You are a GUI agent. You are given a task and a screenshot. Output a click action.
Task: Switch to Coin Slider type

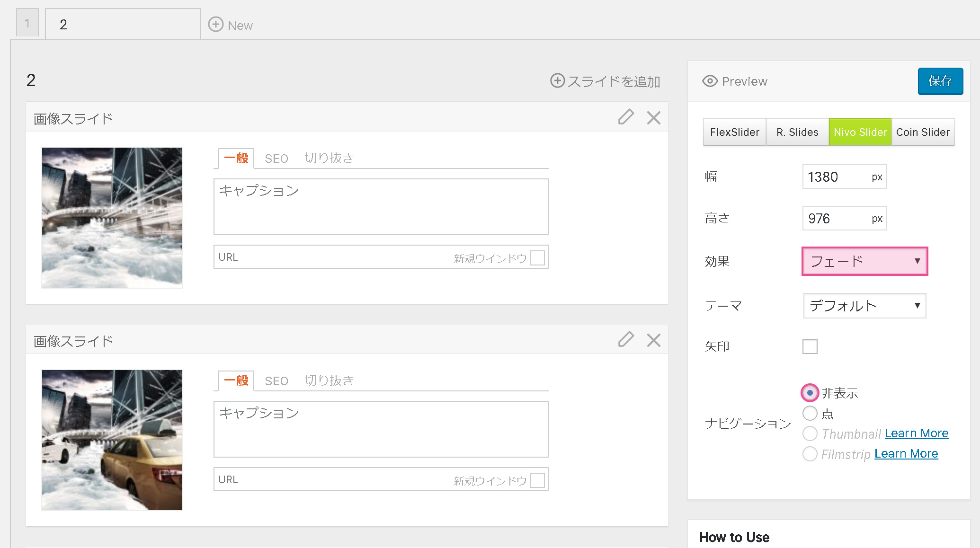922,132
